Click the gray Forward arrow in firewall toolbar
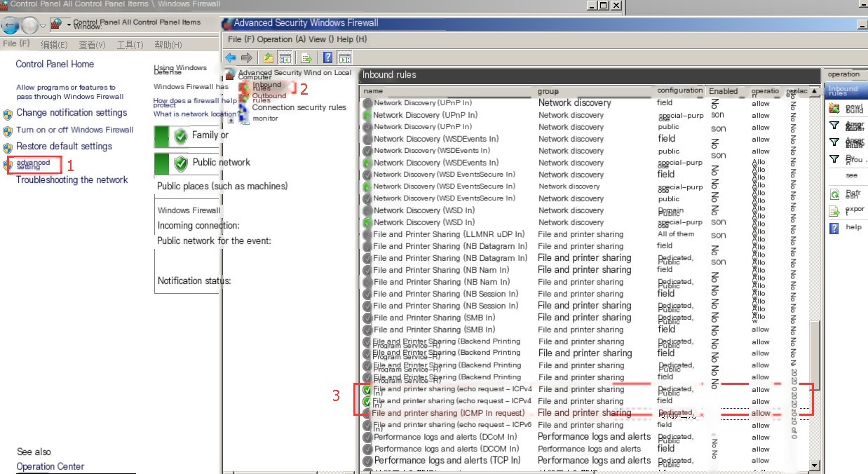The height and width of the screenshot is (474, 868). pyautogui.click(x=247, y=57)
